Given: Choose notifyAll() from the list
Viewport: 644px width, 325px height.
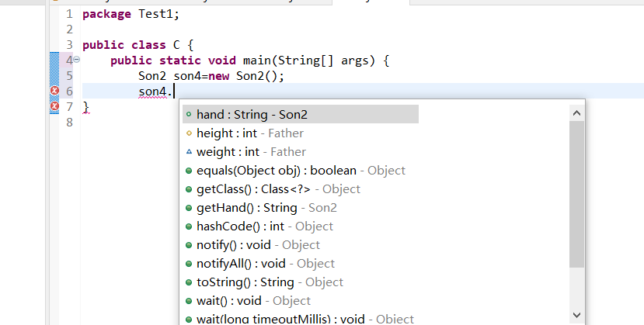Looking at the screenshot, I should click(x=266, y=264).
